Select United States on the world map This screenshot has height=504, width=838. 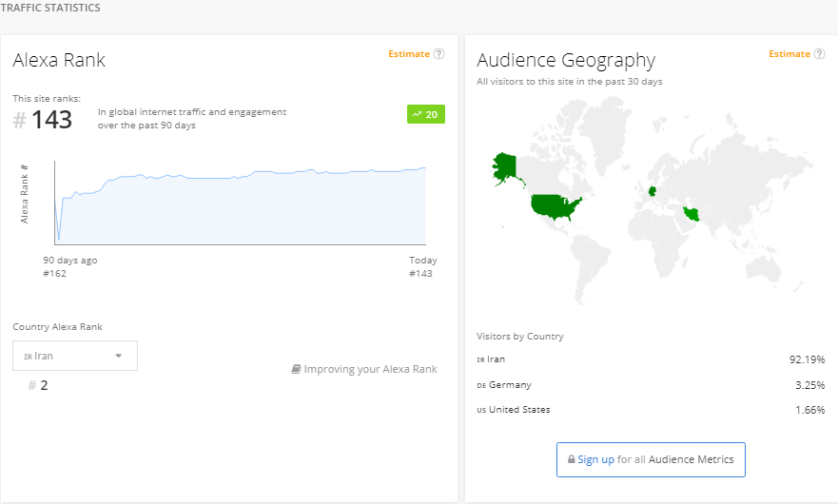555,207
